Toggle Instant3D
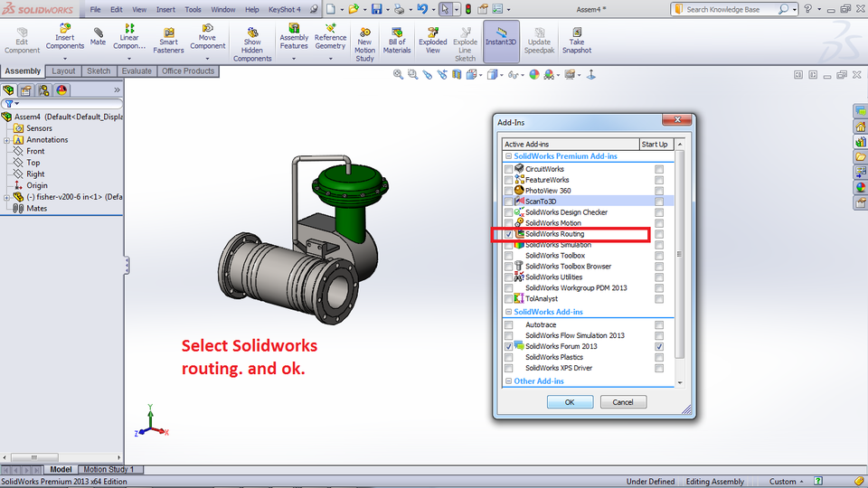 (x=501, y=41)
